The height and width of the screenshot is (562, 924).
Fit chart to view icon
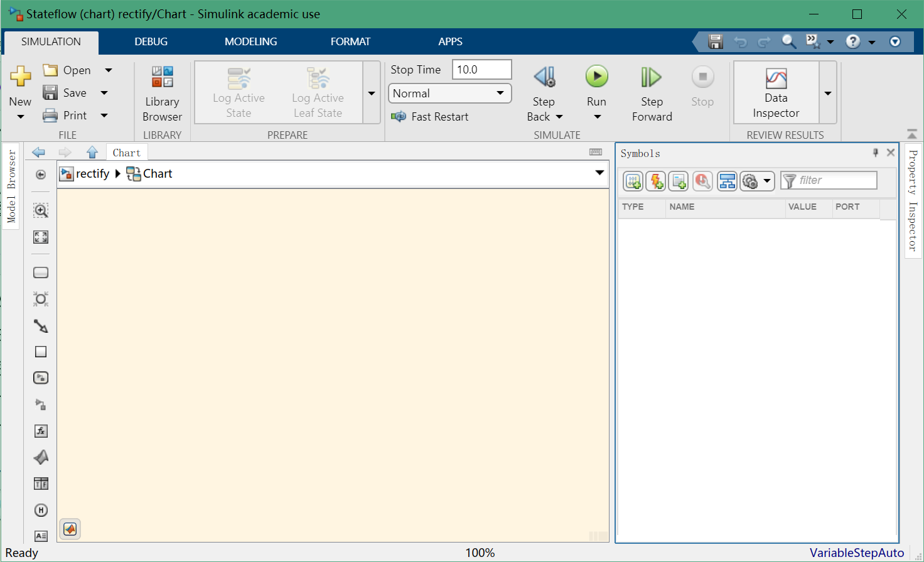pyautogui.click(x=41, y=237)
